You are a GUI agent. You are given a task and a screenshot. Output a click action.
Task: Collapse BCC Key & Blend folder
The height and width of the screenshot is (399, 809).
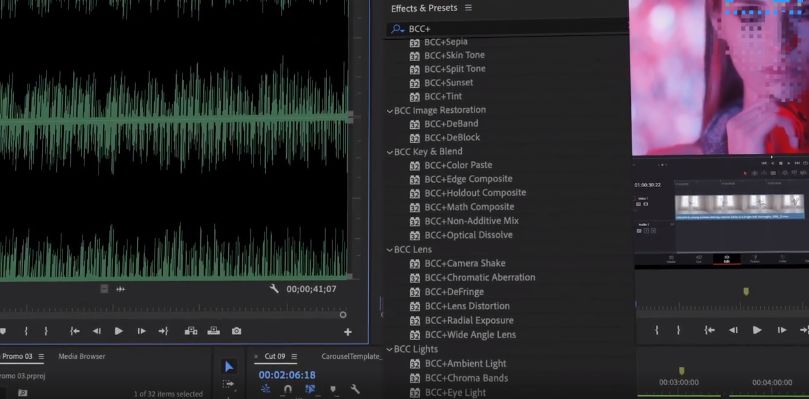point(390,152)
